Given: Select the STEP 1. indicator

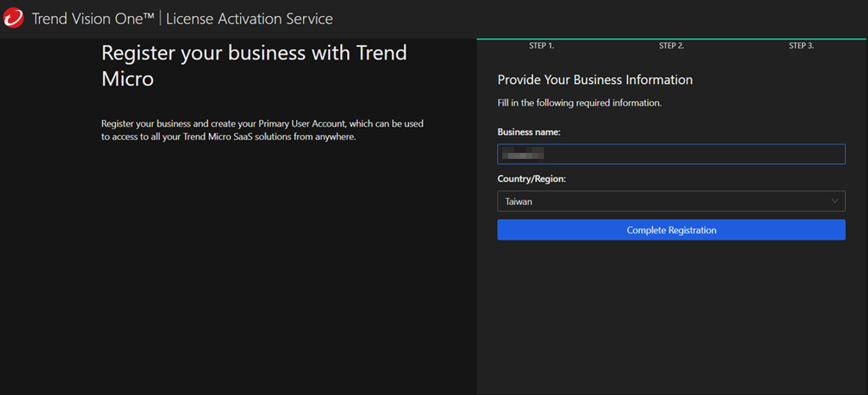Looking at the screenshot, I should (x=541, y=46).
